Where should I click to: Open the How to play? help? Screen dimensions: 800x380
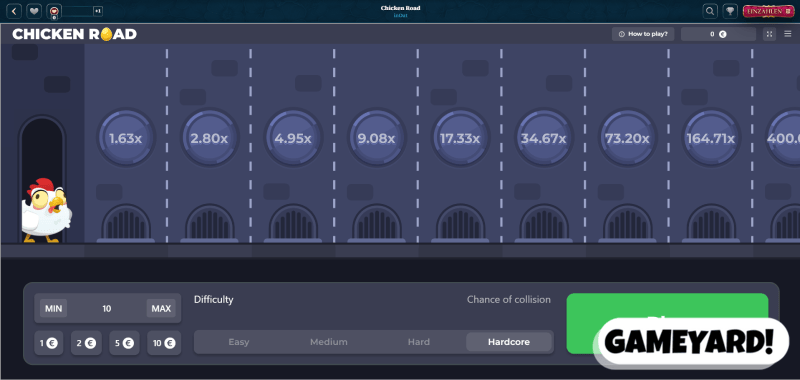(x=643, y=34)
